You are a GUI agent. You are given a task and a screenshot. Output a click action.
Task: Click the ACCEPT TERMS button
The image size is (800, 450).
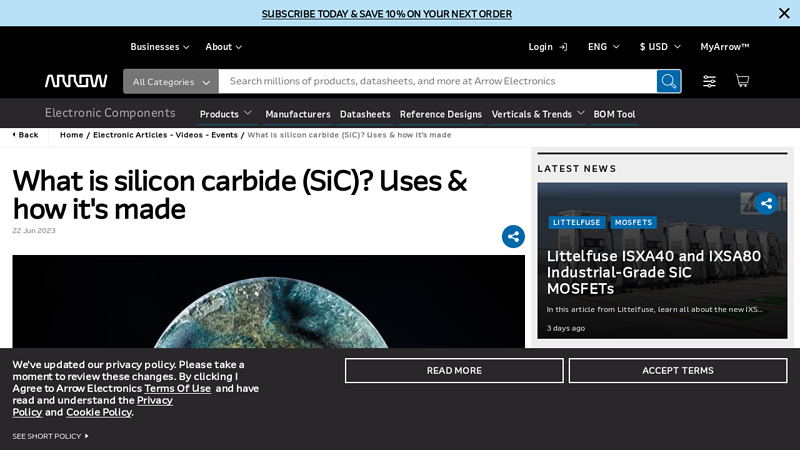coord(678,370)
